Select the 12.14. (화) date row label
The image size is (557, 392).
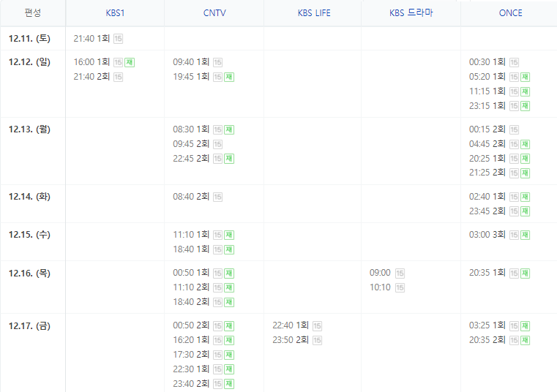(29, 197)
